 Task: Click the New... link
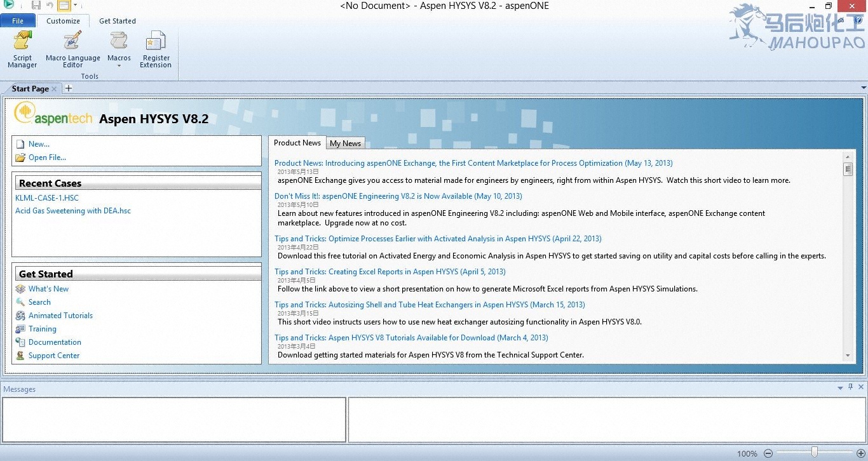[x=39, y=144]
